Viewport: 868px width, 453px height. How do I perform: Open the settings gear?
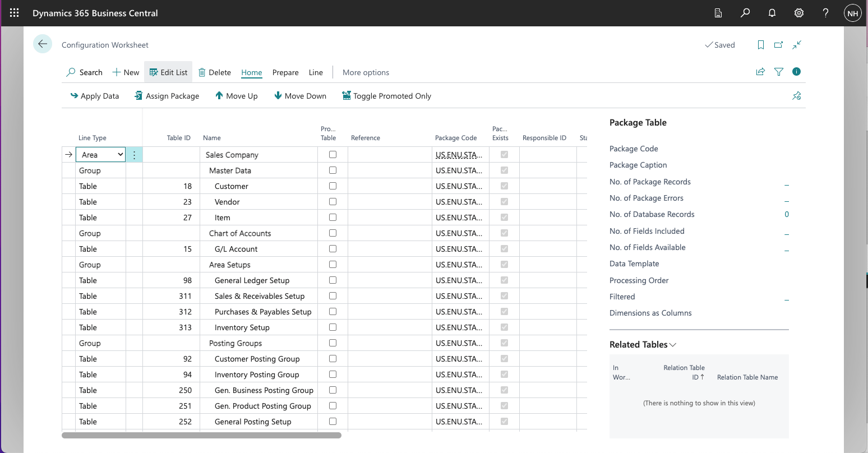(799, 13)
